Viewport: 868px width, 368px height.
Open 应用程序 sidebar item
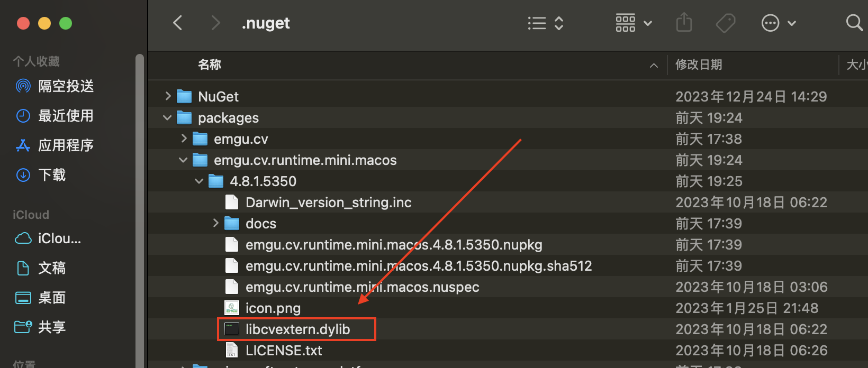(66, 145)
